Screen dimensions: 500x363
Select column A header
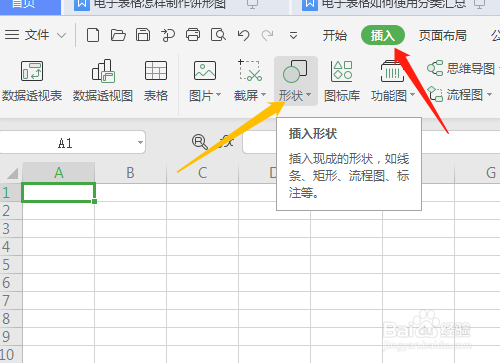[59, 173]
